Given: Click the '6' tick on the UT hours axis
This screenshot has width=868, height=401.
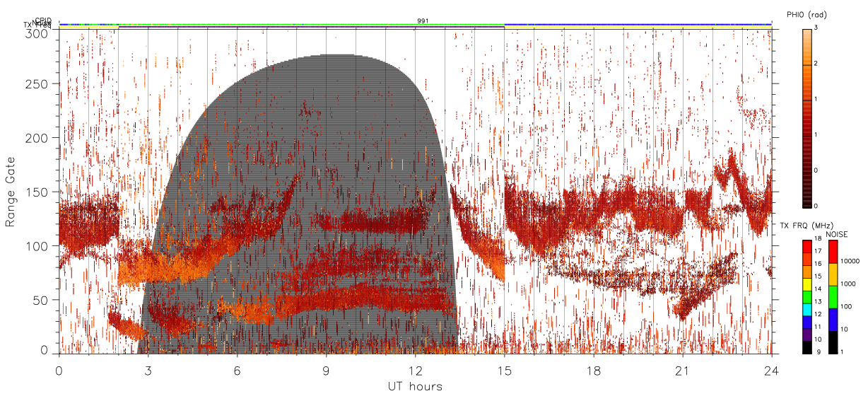Looking at the screenshot, I should coord(237,371).
